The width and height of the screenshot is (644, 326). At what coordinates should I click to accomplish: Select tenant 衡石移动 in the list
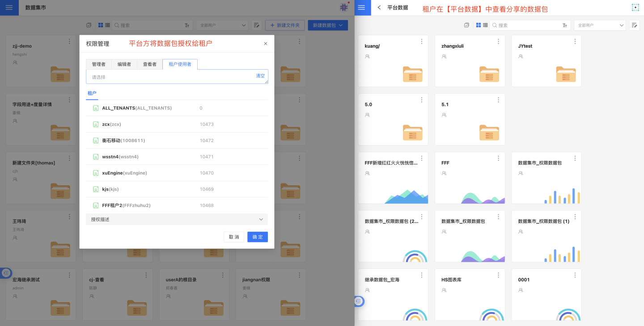click(123, 141)
